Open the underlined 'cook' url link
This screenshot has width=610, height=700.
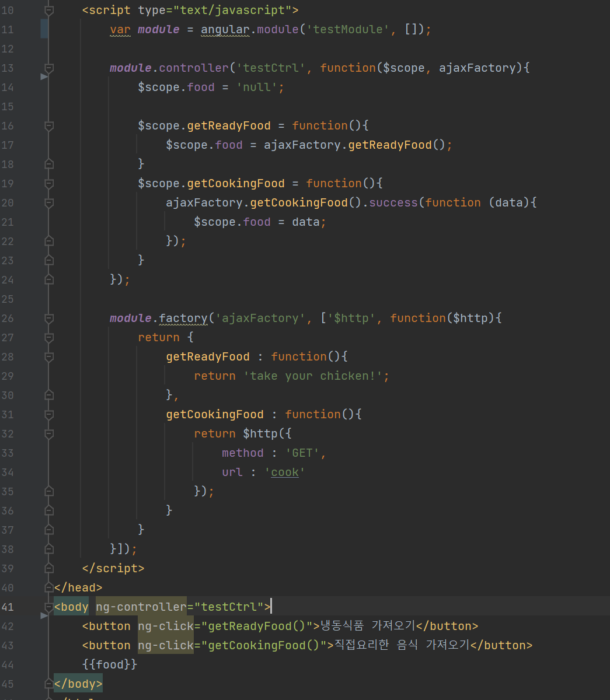[x=285, y=472]
